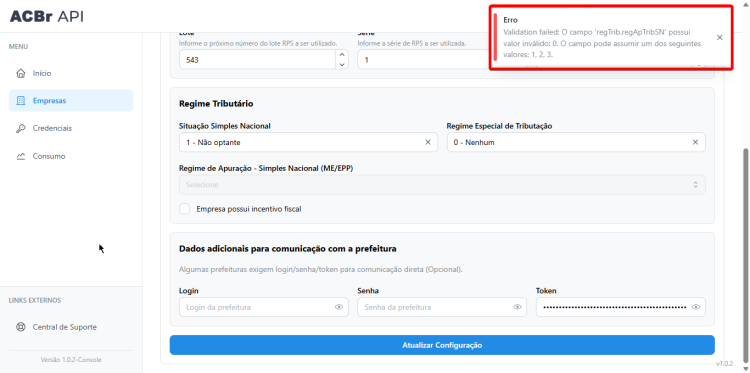Show the Login field value

click(x=339, y=307)
